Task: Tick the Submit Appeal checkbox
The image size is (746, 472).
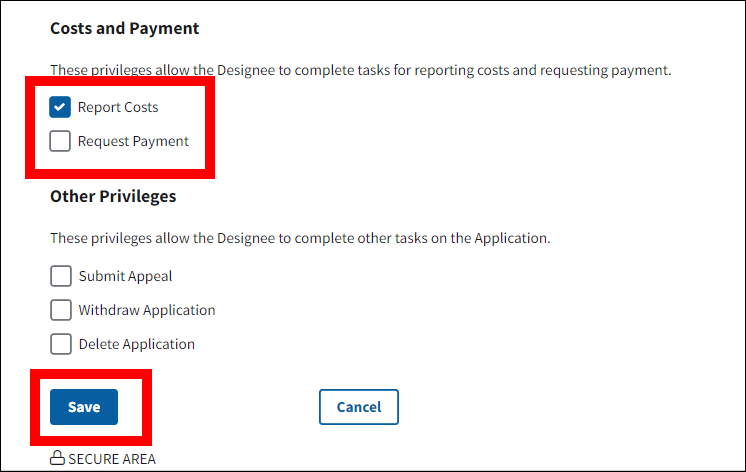Action: (x=61, y=276)
